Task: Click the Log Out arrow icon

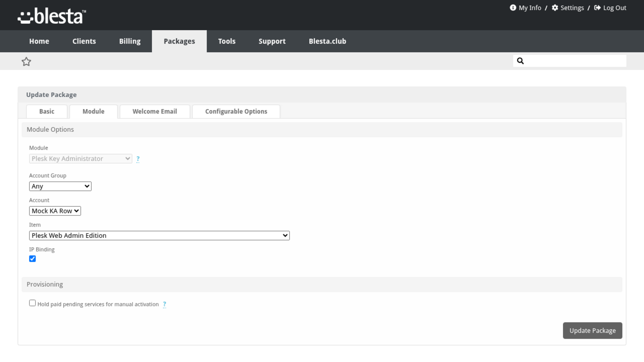Action: 597,8
